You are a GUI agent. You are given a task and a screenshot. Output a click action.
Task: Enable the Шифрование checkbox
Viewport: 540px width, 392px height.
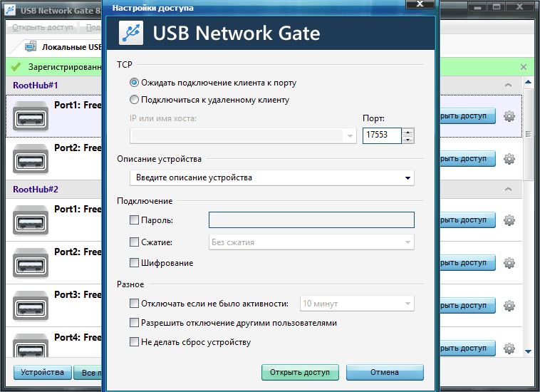click(135, 263)
